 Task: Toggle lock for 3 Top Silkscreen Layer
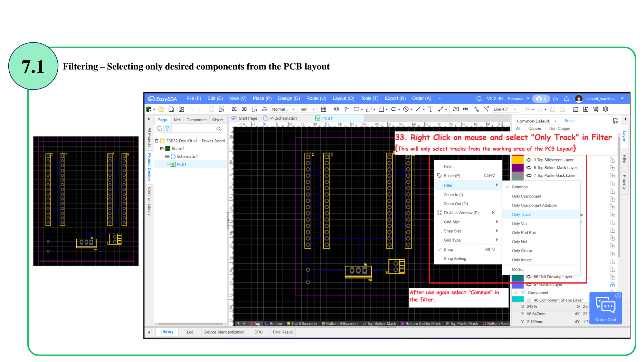pyautogui.click(x=612, y=160)
